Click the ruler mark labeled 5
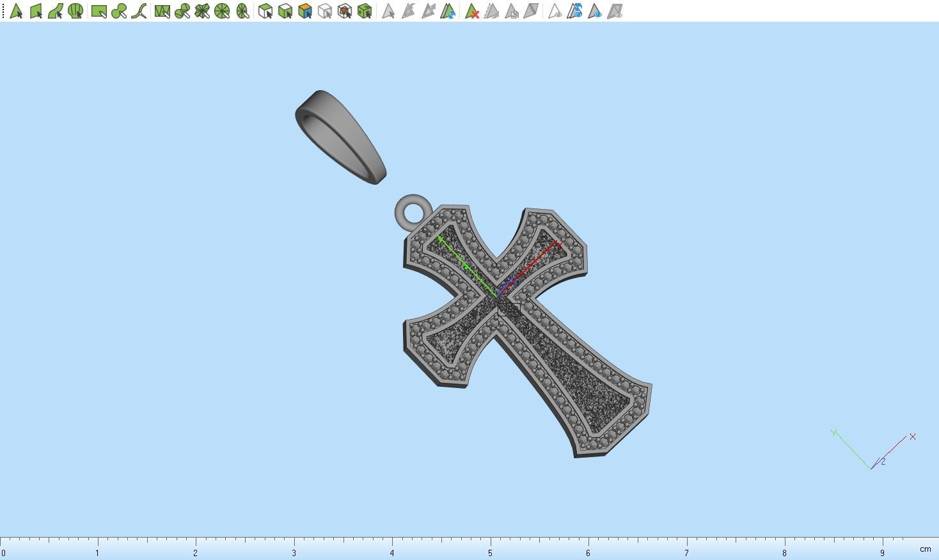 (x=490, y=552)
